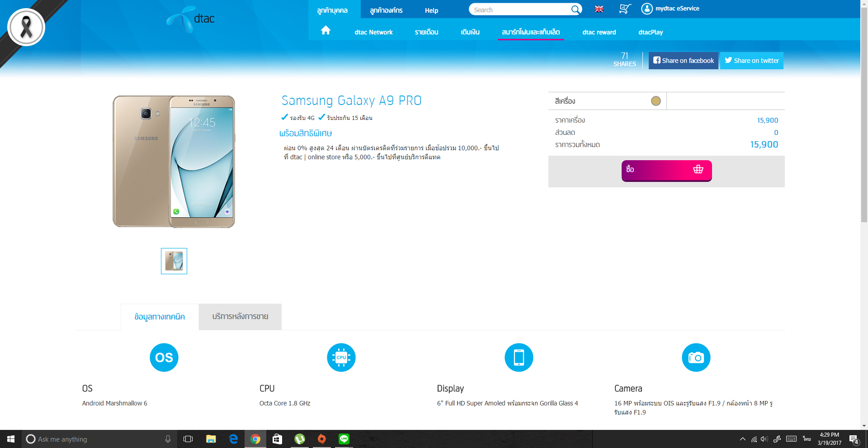Click the ราคาเครื่อง price label
868x448 pixels.
570,120
